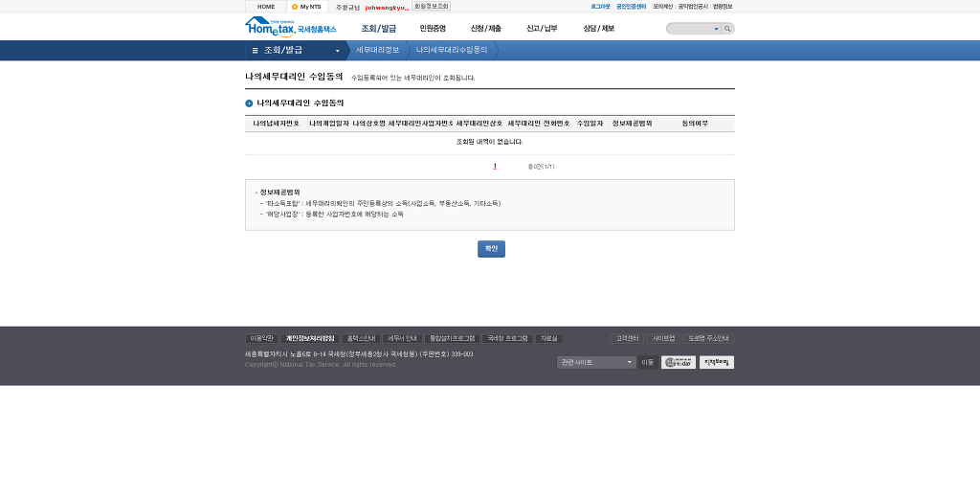
Task: Click the 정보제공범위 column header
Action: [633, 124]
